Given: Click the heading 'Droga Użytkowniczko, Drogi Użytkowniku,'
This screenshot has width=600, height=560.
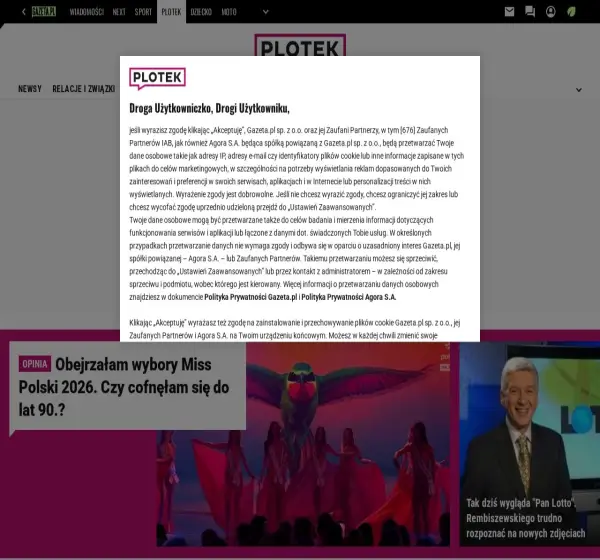Looking at the screenshot, I should (209, 109).
